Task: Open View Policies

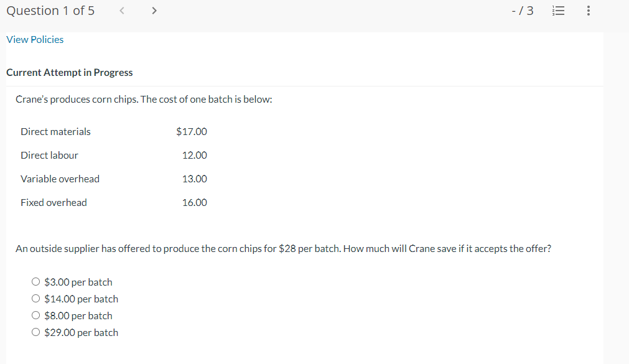Action: 35,39
